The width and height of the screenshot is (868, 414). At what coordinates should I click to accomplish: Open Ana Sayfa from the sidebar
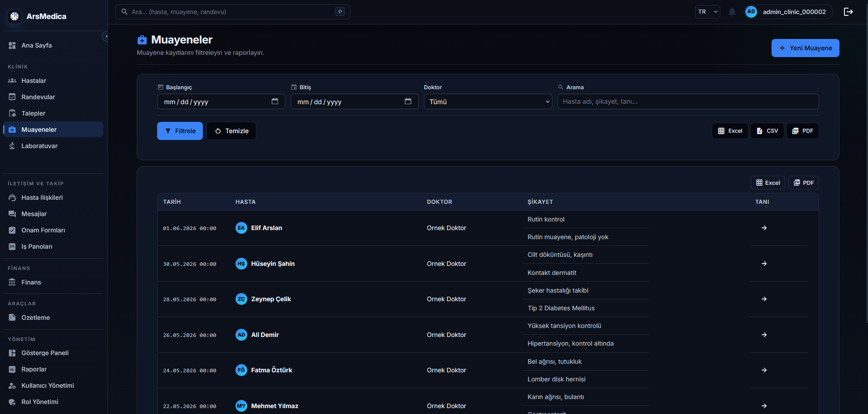pyautogui.click(x=53, y=45)
